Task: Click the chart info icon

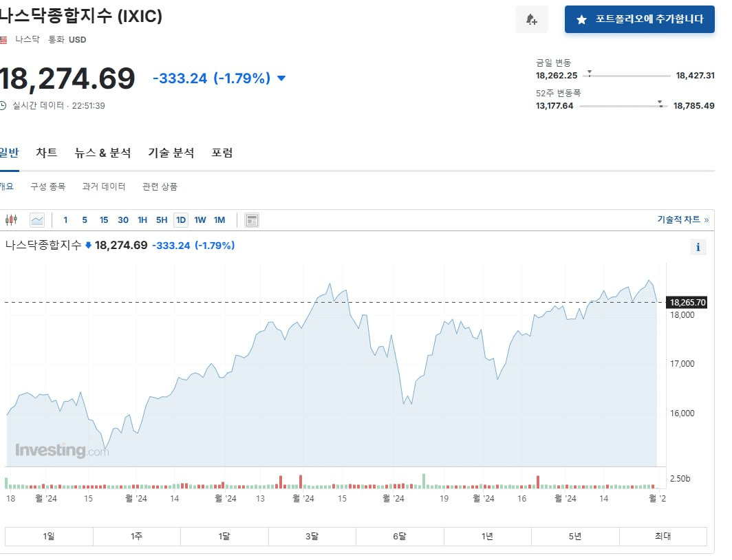Action: tap(698, 248)
